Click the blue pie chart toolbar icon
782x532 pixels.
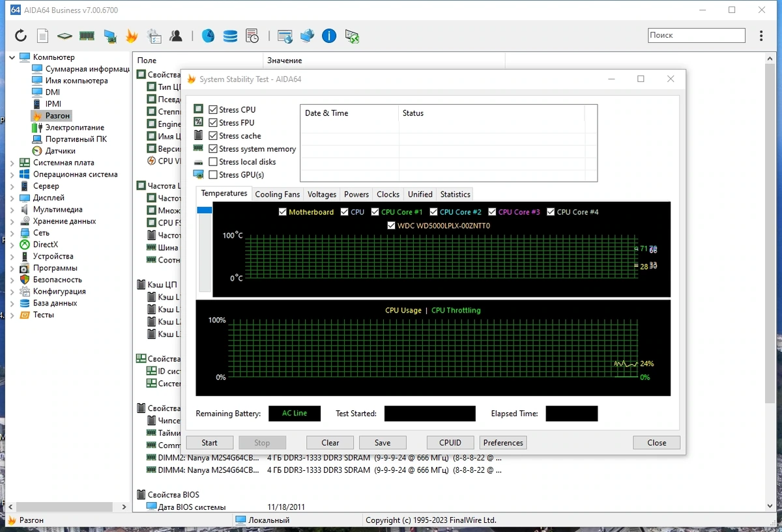208,36
